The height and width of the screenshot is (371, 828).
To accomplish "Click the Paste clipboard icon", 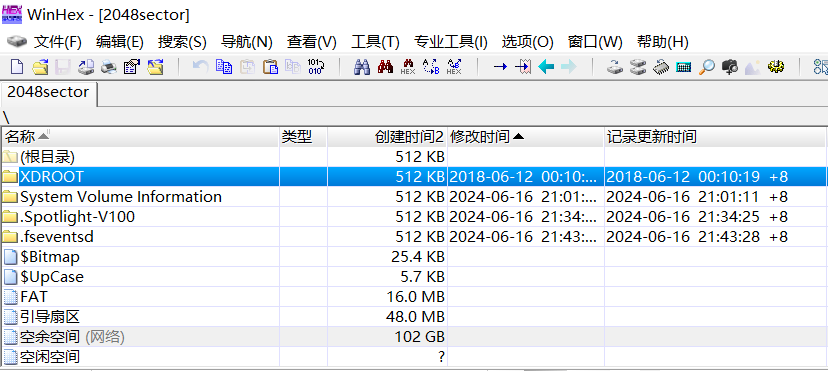I will click(x=270, y=67).
